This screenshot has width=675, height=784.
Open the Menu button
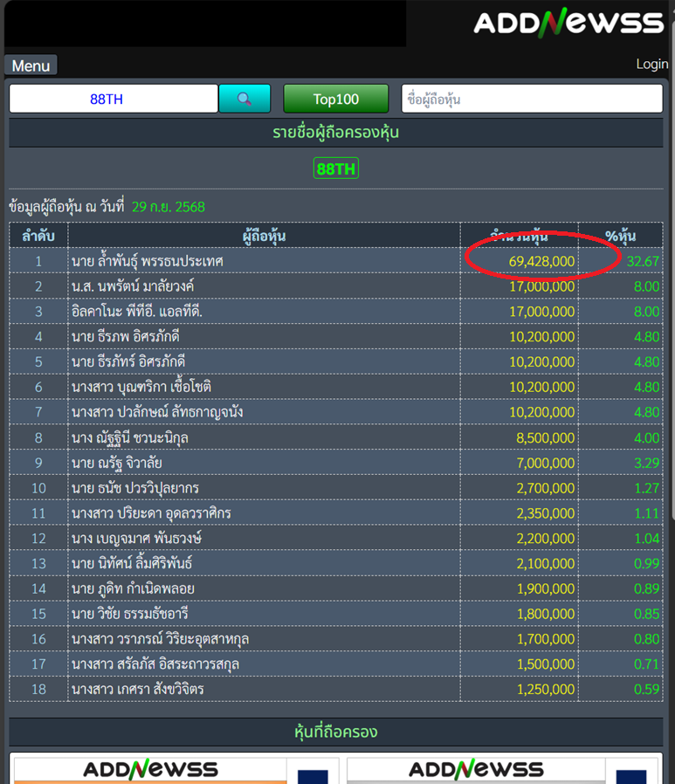[31, 65]
